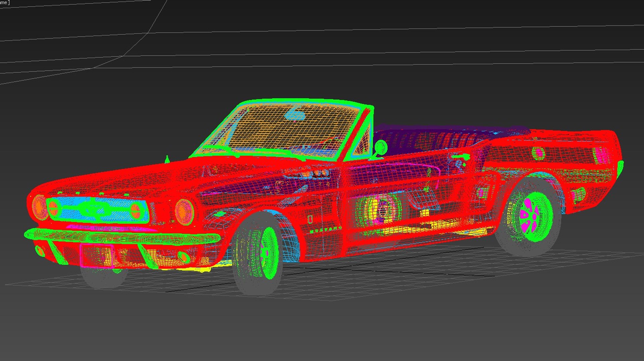
Task: Select the MUSTANG fender lettering
Action: 325,229
